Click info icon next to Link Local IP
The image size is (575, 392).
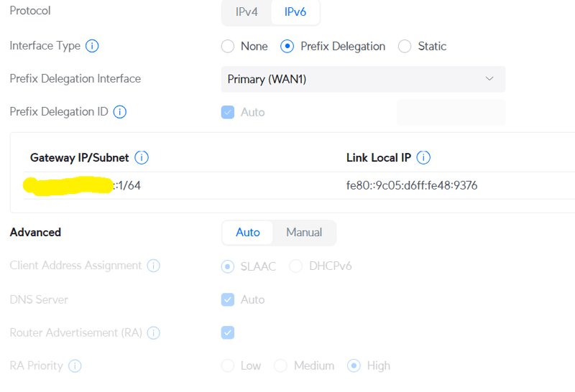click(424, 158)
